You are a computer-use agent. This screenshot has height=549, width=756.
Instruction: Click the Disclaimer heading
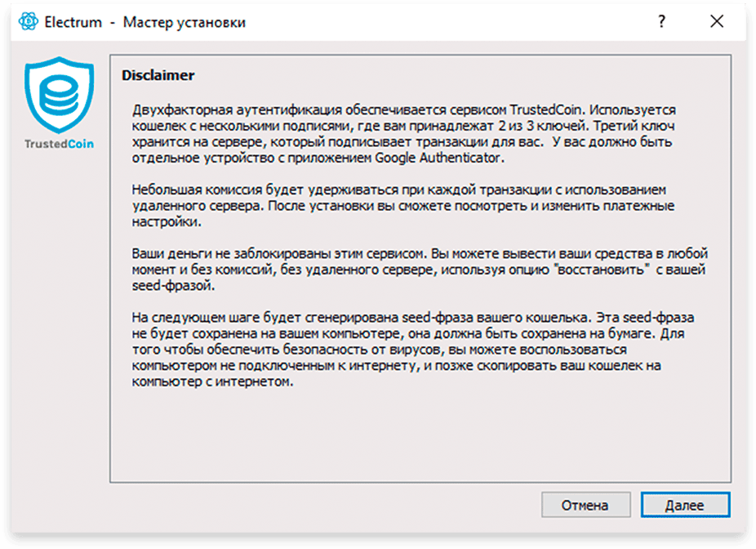pyautogui.click(x=158, y=75)
